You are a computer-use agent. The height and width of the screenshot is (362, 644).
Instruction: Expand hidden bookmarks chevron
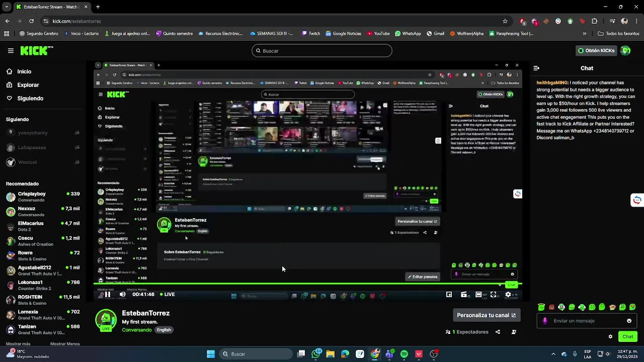[584, 34]
